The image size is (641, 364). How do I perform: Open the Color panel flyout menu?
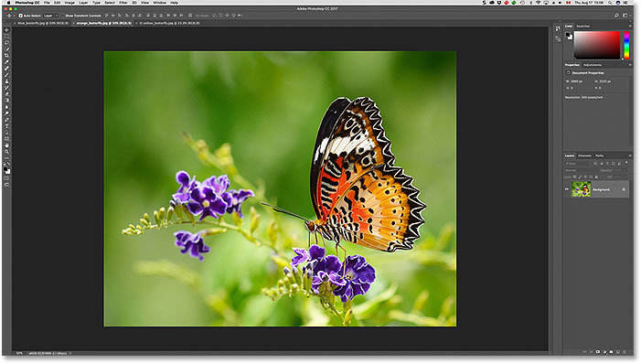[x=630, y=27]
